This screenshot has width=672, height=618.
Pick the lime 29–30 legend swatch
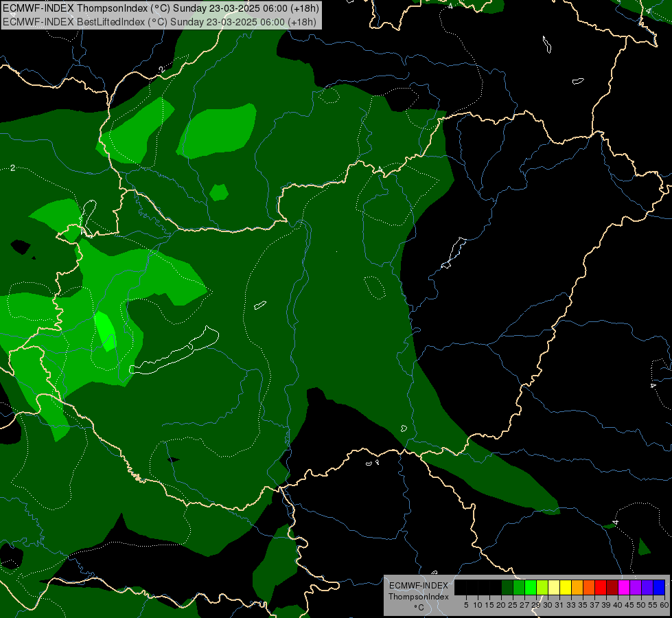click(x=542, y=587)
